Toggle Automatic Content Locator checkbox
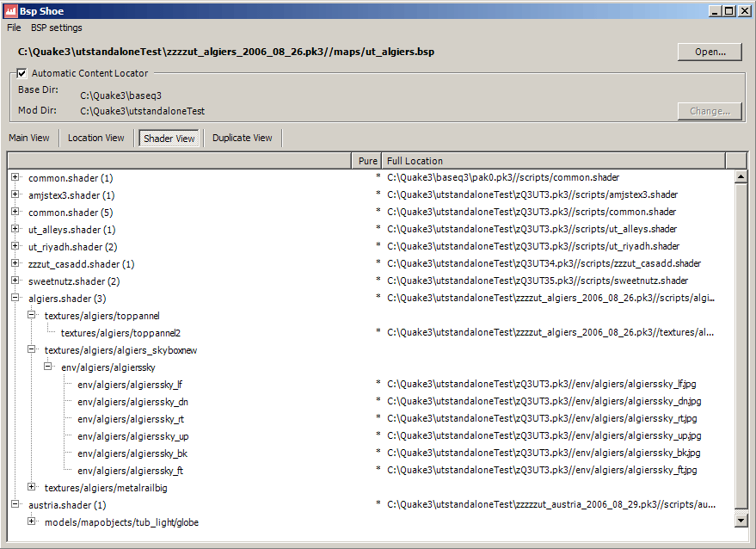This screenshot has height=549, width=756. click(22, 73)
